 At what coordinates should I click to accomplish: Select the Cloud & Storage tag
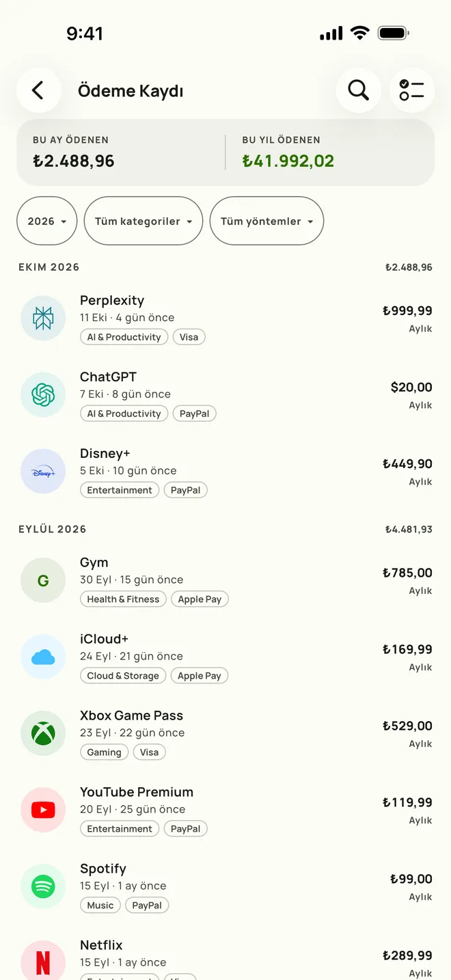tap(123, 676)
